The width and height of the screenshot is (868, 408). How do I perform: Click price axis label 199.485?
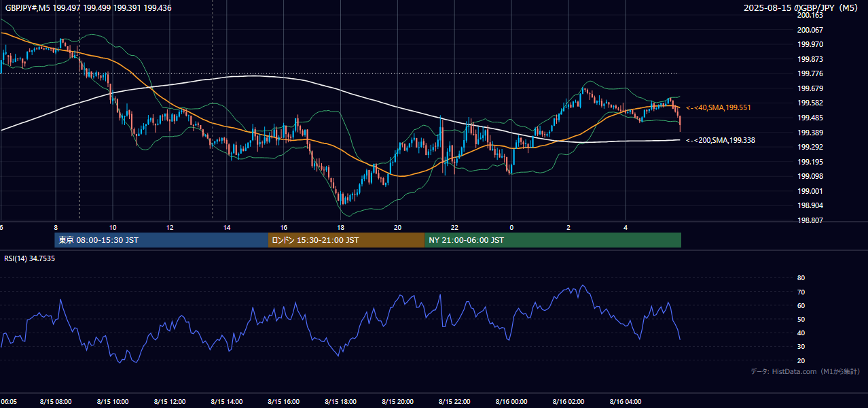pyautogui.click(x=810, y=118)
